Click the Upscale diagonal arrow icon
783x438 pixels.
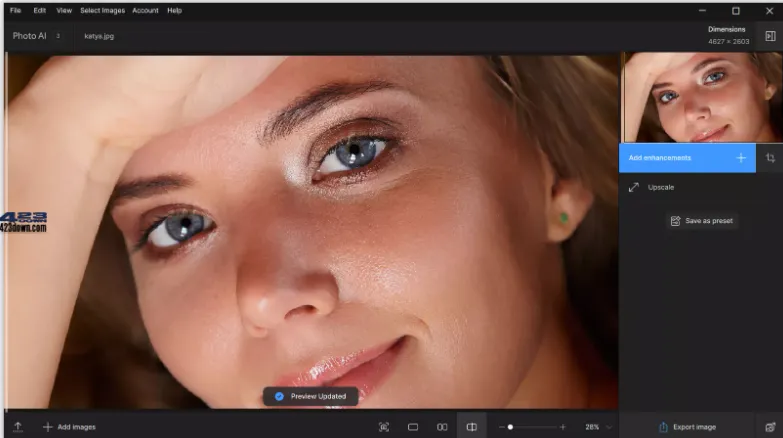(x=634, y=187)
